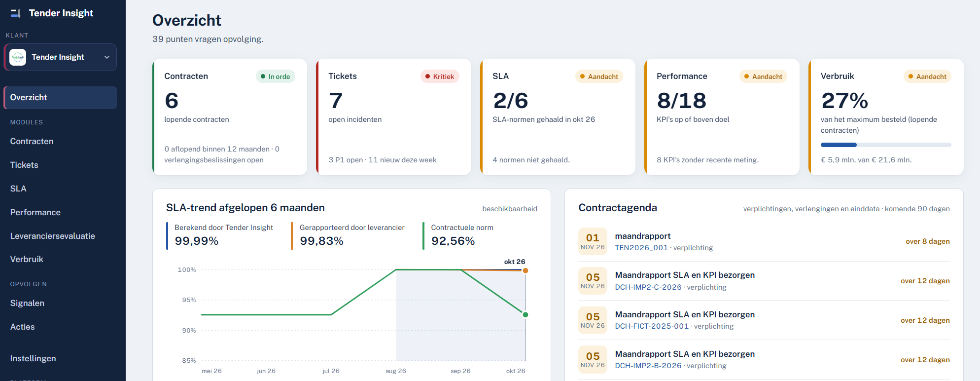Open the SLA summary card
Image resolution: width=980 pixels, height=381 pixels.
tap(558, 117)
